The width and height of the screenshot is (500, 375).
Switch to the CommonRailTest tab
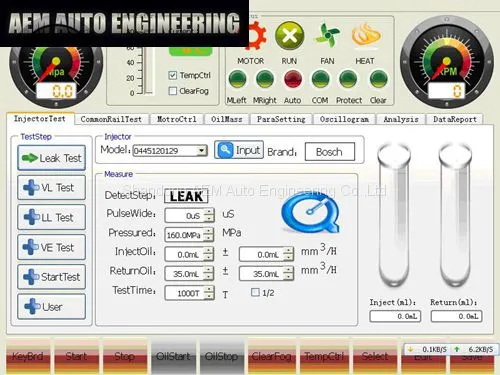click(x=111, y=119)
